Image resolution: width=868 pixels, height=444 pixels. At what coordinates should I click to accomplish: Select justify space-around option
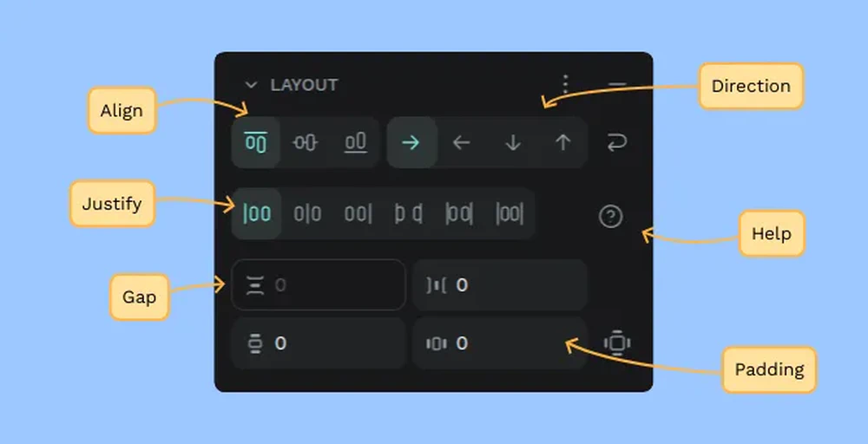[459, 213]
